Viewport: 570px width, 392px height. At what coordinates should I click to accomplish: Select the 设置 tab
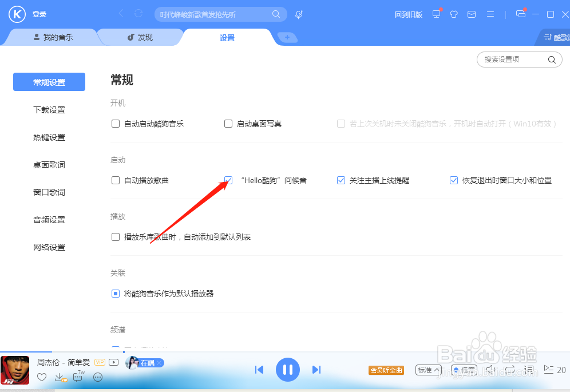click(227, 37)
